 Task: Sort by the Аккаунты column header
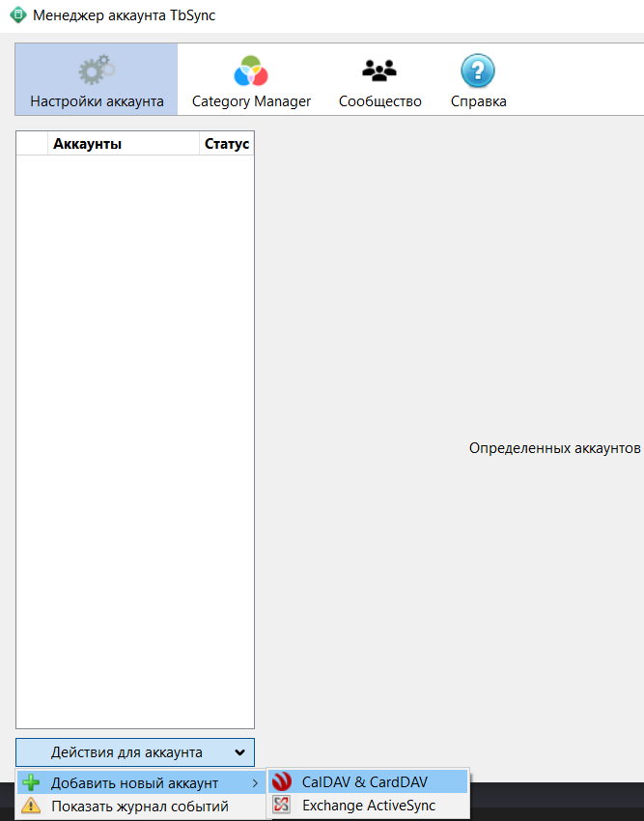[123, 144]
